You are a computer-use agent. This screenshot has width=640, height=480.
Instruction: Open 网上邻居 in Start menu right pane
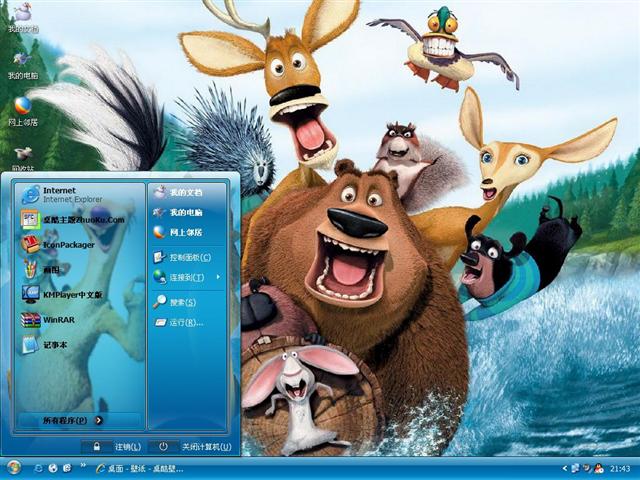point(187,232)
